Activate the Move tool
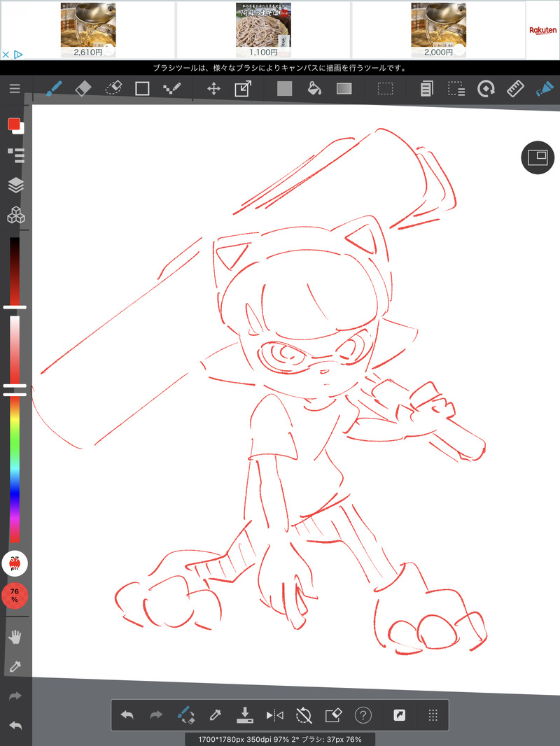560x746 pixels. tap(213, 89)
